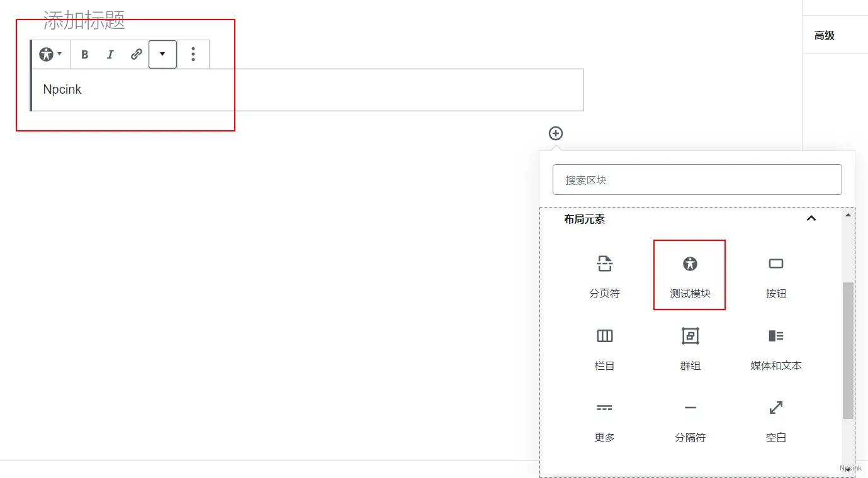The image size is (868, 478).
Task: Insert 按钮 block
Action: 776,275
